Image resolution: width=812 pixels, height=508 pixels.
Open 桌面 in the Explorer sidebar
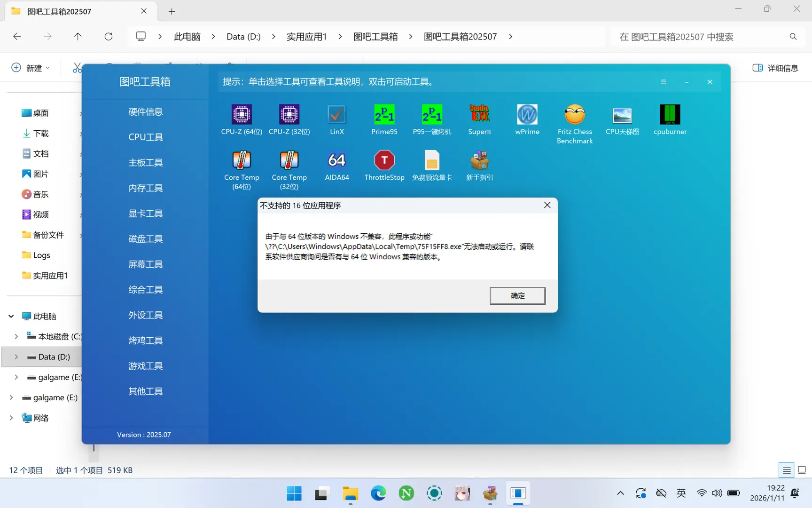tap(36, 113)
